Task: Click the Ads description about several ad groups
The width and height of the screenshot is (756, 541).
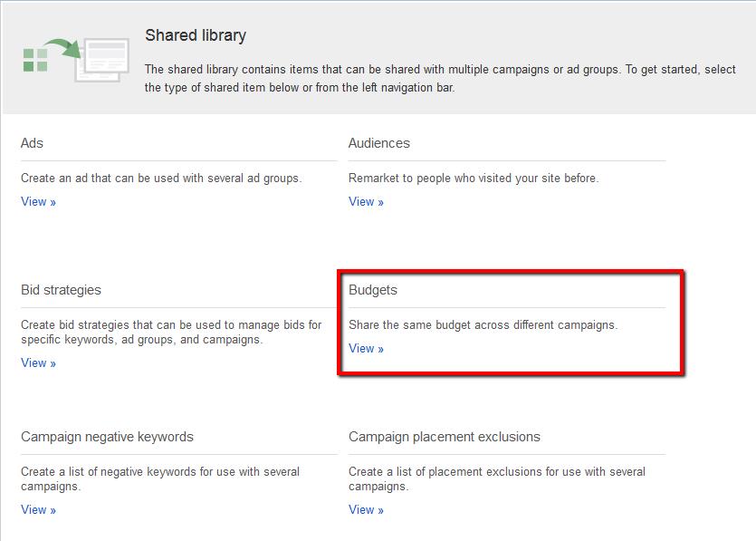Action: (x=160, y=179)
